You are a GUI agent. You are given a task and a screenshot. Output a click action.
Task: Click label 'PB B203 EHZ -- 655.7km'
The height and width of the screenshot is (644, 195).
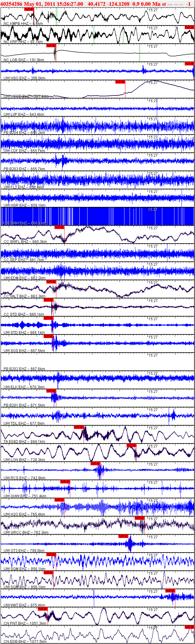coord(24,169)
